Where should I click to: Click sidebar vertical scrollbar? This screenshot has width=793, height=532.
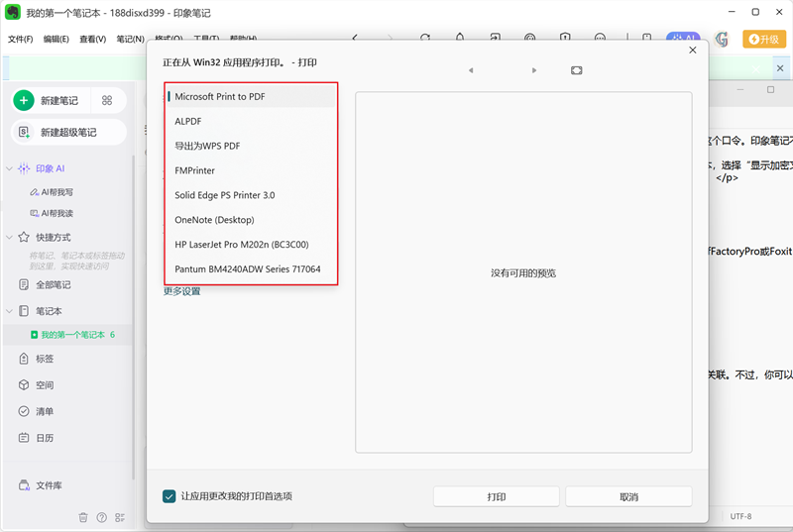(133, 317)
